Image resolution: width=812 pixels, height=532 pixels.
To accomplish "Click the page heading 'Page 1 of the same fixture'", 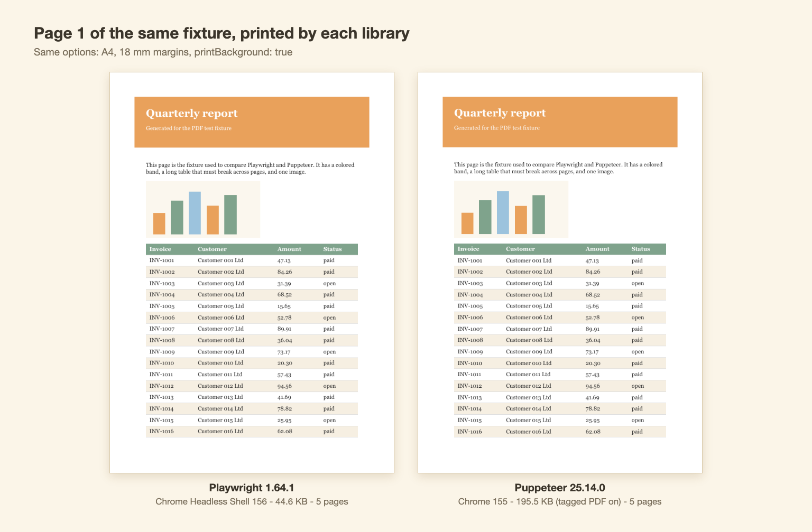I will pyautogui.click(x=222, y=33).
